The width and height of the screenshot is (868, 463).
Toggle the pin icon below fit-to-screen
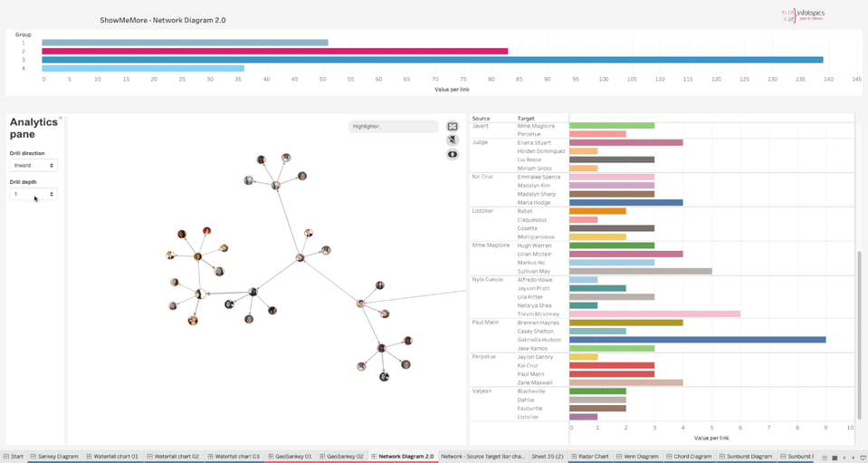pyautogui.click(x=453, y=140)
